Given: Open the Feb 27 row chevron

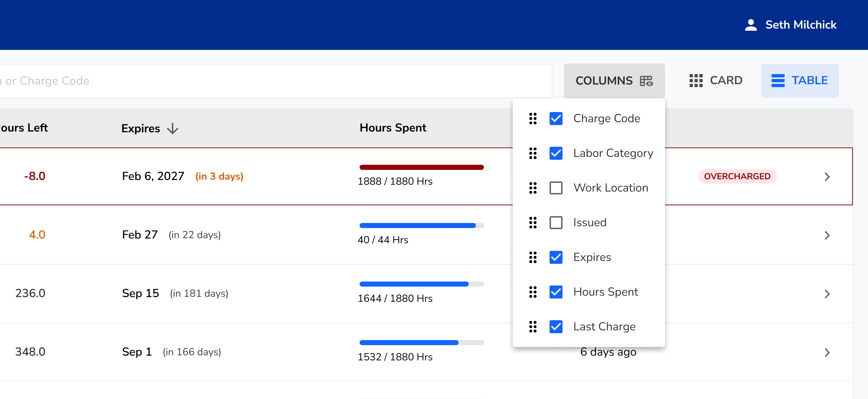Looking at the screenshot, I should tap(827, 235).
